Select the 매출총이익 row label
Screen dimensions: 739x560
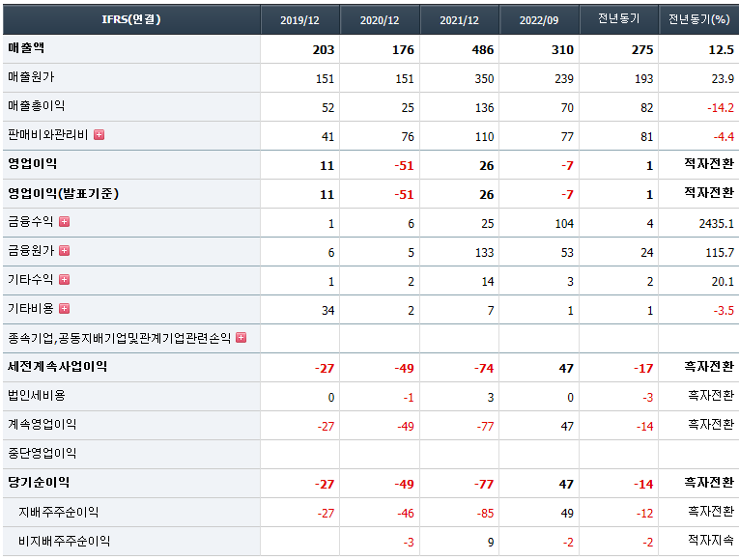(x=37, y=105)
